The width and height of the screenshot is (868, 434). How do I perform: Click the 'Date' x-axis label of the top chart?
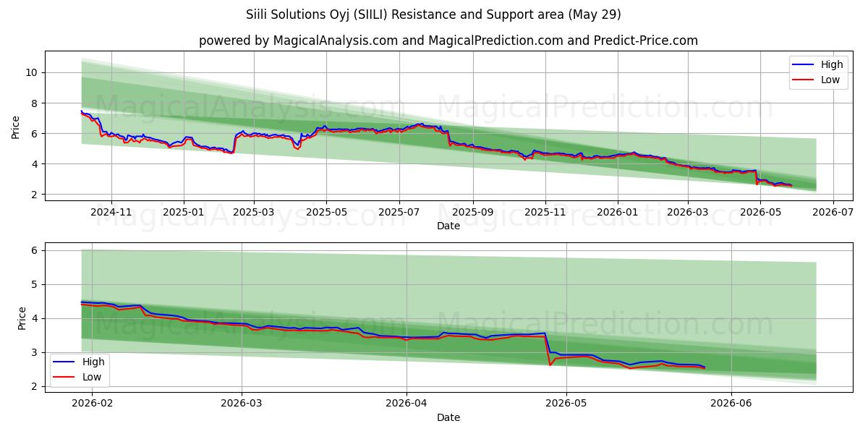click(x=448, y=226)
